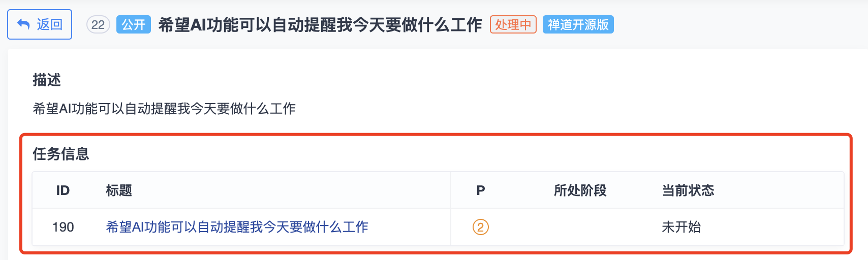
Task: Click the 当前状态 column header
Action: click(x=688, y=190)
